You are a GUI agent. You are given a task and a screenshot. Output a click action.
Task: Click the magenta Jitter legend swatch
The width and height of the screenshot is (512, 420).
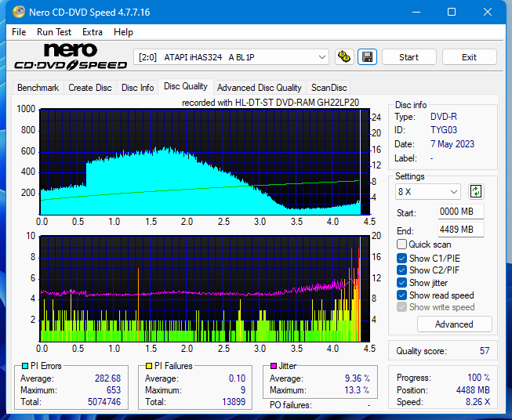click(274, 366)
